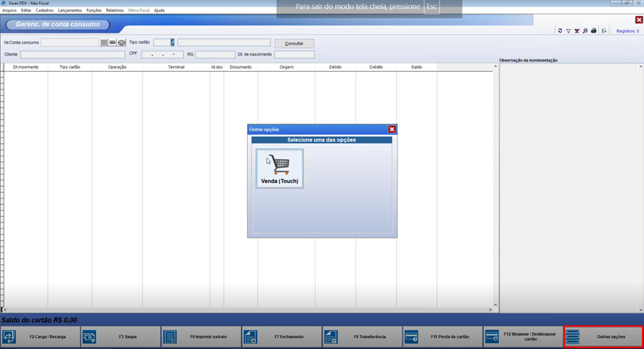Screen dimensions: 644x349
Task: Click the card icon button beside Nr.Conta consumo
Action: pos(113,42)
